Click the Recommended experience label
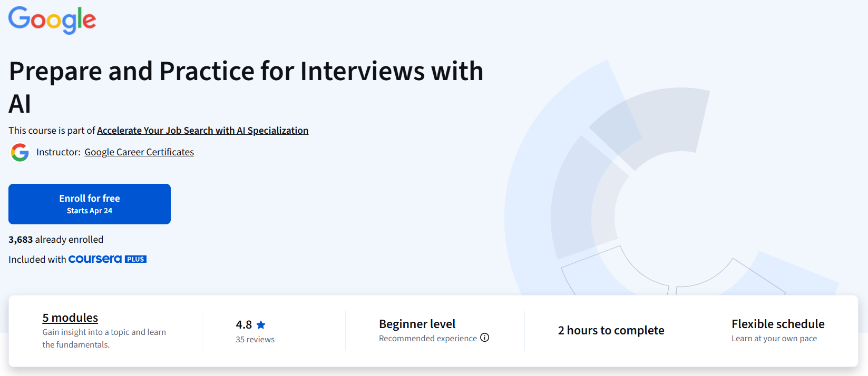Screen dimensions: 868x376 428,338
